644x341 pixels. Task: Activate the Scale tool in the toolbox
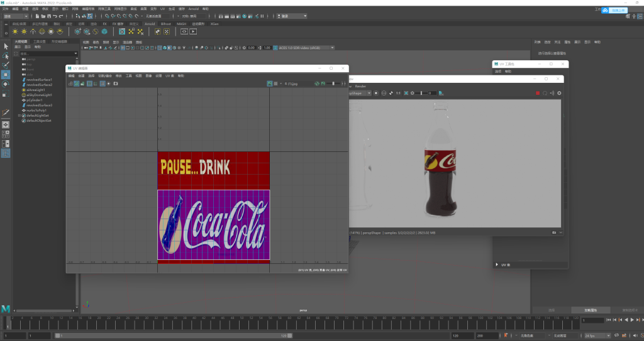[x=6, y=94]
